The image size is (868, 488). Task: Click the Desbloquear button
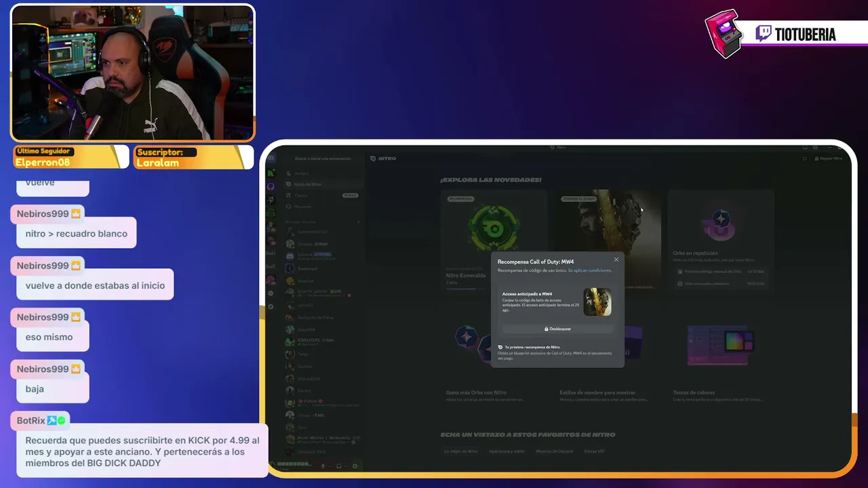pos(557,329)
